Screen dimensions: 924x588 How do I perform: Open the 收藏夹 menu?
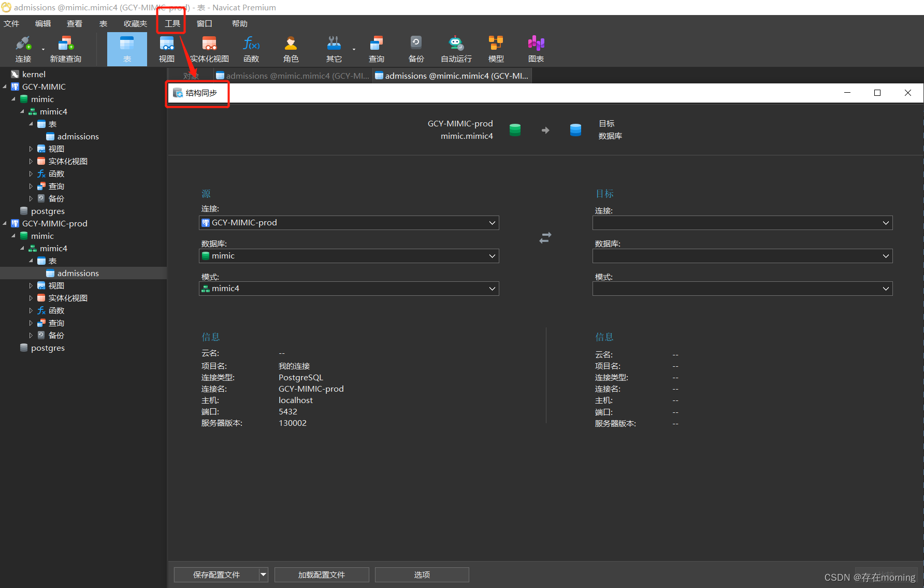135,23
